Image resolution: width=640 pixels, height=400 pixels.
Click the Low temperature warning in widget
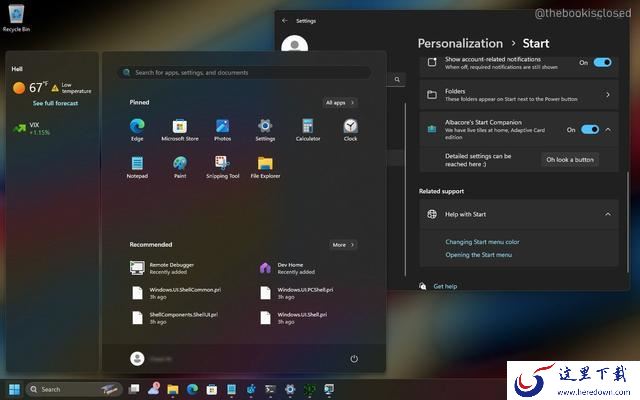click(x=71, y=88)
